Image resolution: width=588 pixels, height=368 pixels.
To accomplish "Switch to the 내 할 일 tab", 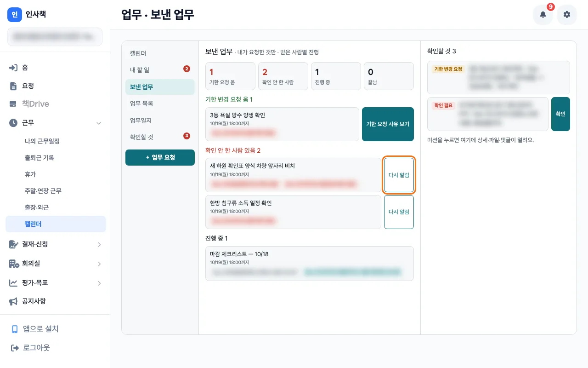I will click(x=160, y=70).
